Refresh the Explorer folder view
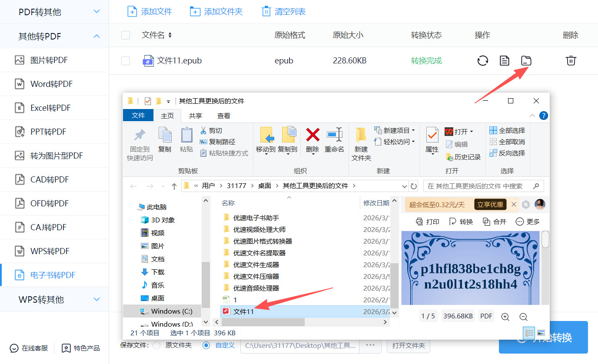The width and height of the screenshot is (598, 364). [x=414, y=186]
